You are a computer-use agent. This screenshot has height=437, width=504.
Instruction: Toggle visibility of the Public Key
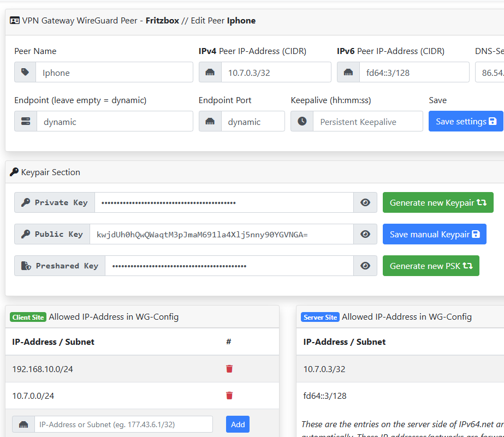click(365, 234)
